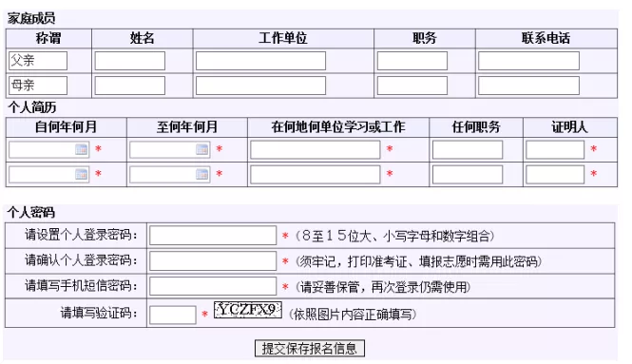Screen dimensions: 632x364
Task: Open calendar picker for first row 至何年何月
Action: [201, 149]
